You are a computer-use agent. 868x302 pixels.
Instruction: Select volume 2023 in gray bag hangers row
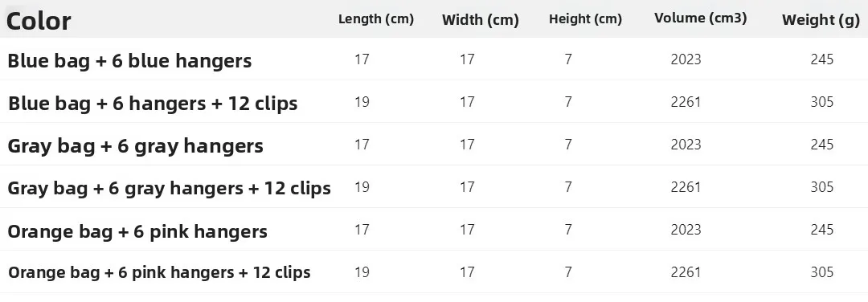tap(686, 145)
